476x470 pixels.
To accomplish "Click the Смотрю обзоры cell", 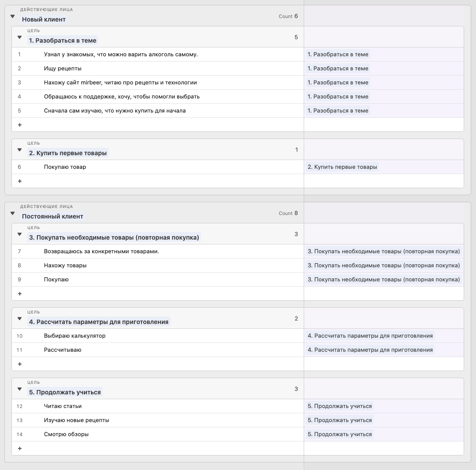I will [66, 434].
